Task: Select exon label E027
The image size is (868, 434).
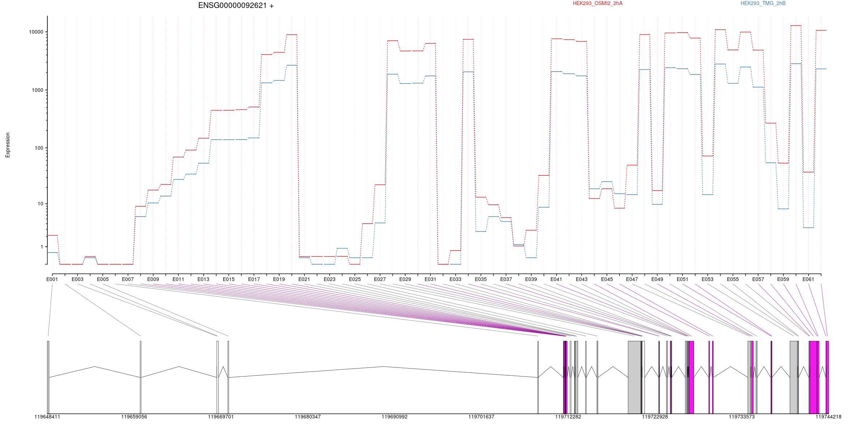Action: 380,280
